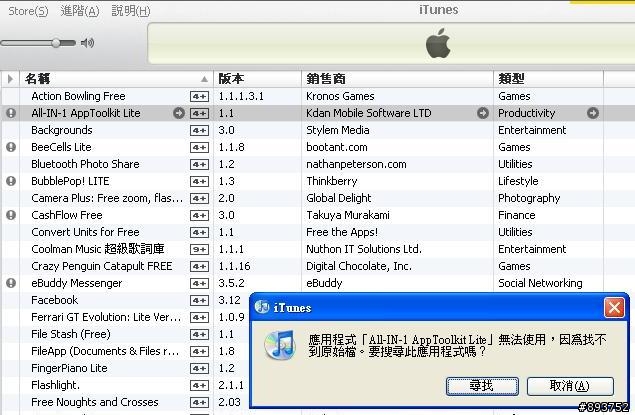Select BeeCells Lite in the list
635x415 pixels.
[x=318, y=147]
